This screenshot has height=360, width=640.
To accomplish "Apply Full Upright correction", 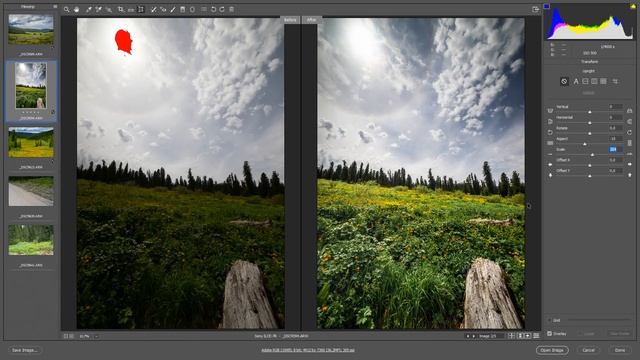I will pos(603,81).
